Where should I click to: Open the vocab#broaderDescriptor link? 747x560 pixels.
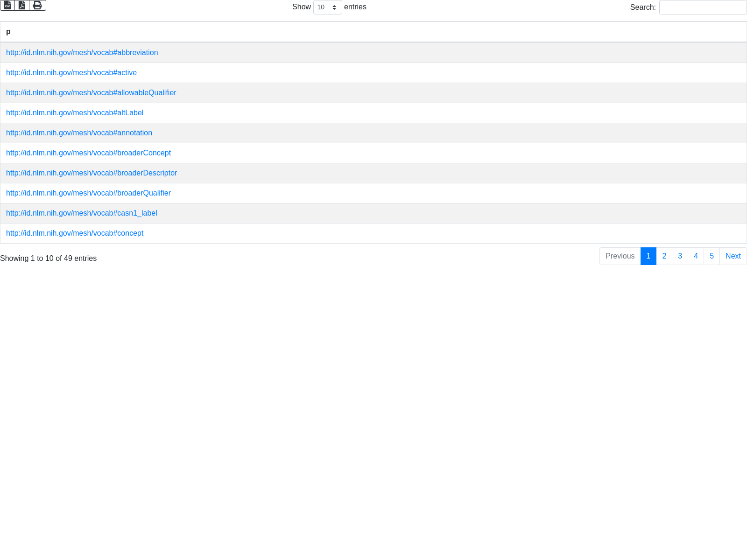(92, 173)
